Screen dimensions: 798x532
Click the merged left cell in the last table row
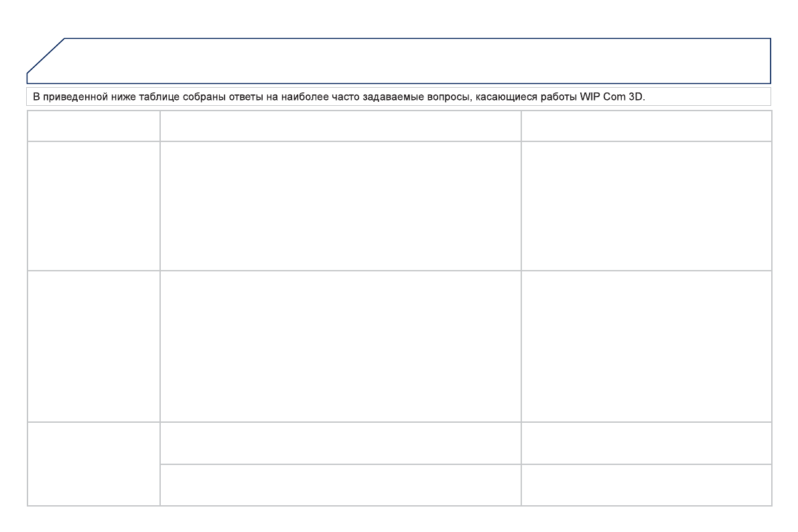coord(93,464)
